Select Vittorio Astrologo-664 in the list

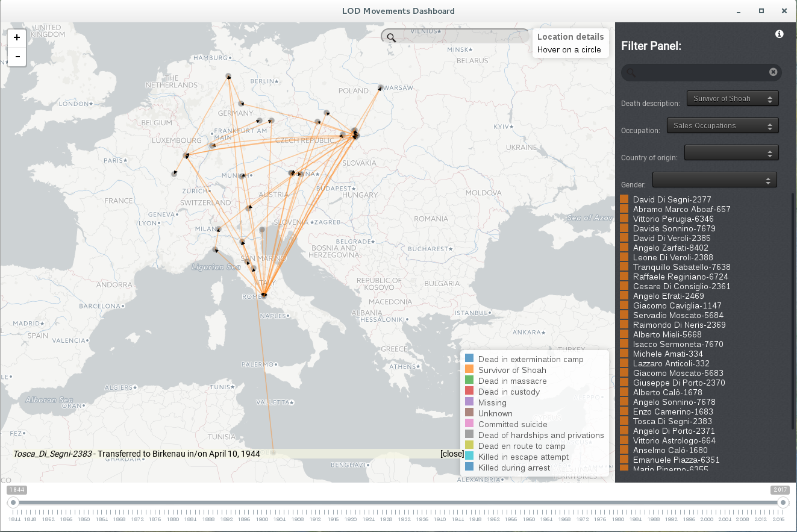coord(674,440)
